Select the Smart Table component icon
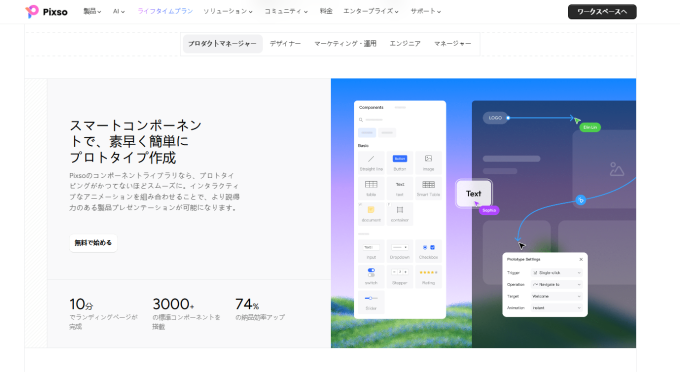 tap(428, 184)
